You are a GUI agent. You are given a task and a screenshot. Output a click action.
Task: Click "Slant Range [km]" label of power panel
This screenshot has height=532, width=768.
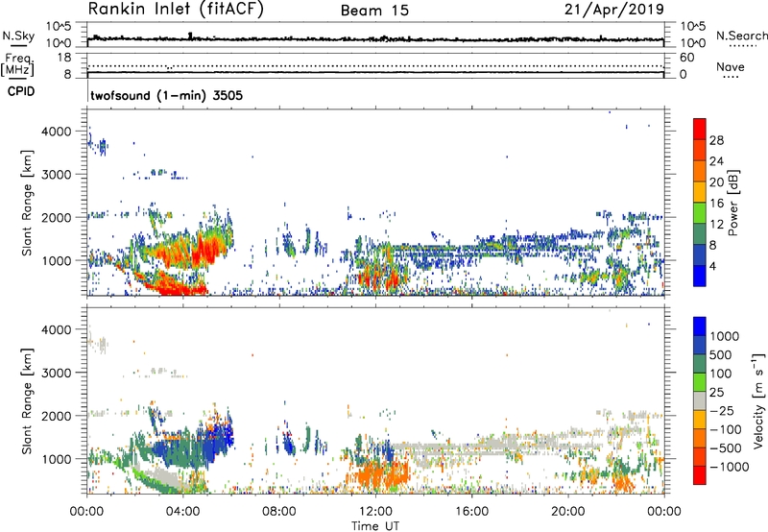[27, 203]
